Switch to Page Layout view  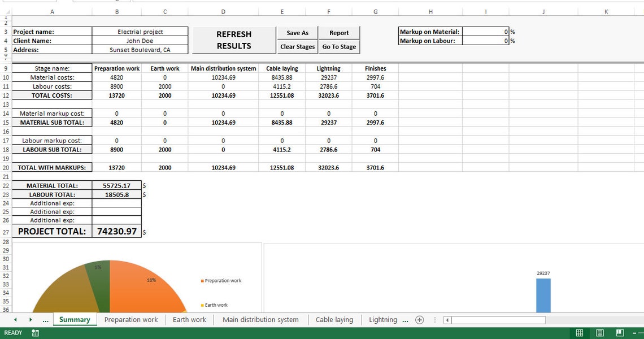[x=599, y=333]
